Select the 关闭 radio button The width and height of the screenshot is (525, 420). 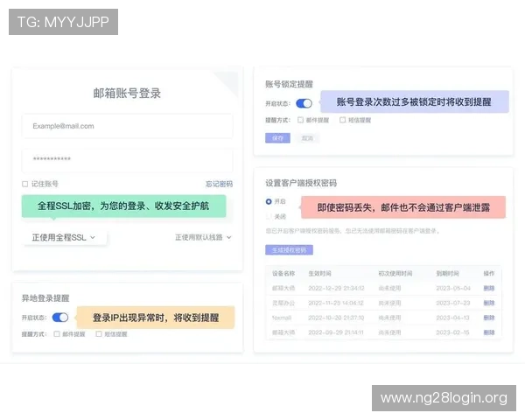(x=269, y=217)
